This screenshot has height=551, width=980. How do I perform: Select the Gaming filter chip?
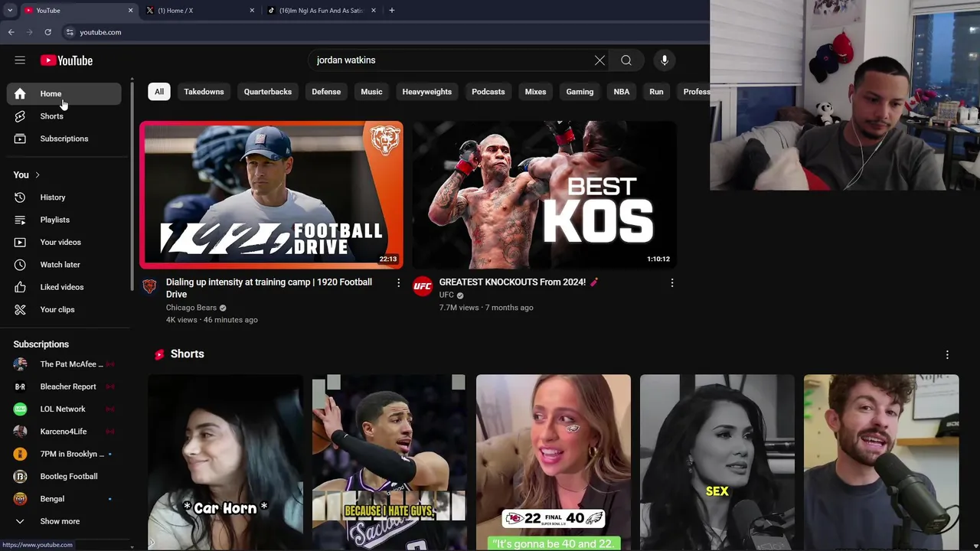[580, 92]
